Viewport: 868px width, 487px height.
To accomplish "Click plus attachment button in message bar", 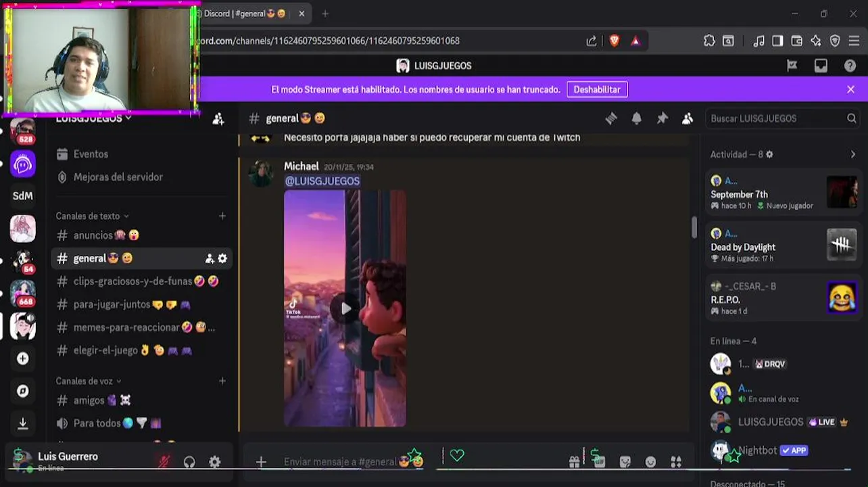I will tap(261, 462).
